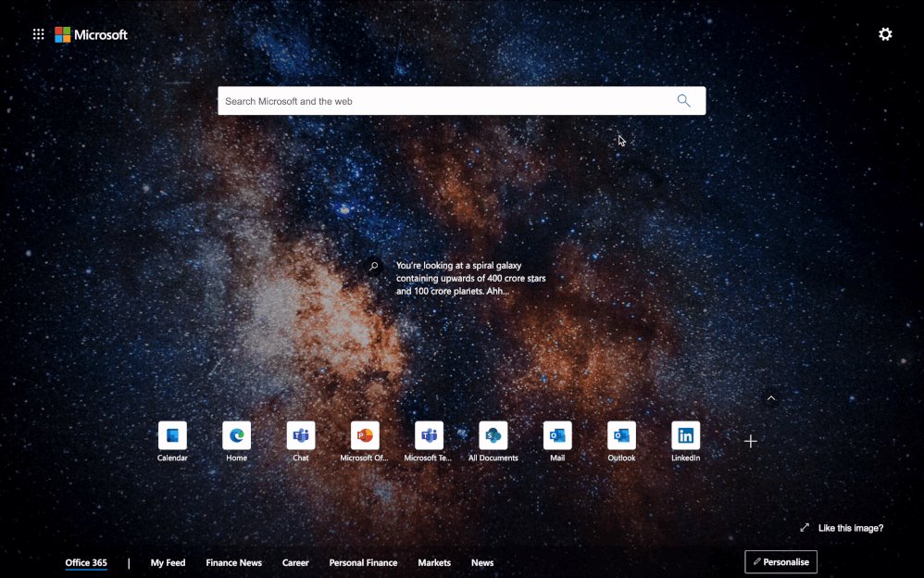
Task: Open the LinkedIn shortcut
Action: click(685, 435)
